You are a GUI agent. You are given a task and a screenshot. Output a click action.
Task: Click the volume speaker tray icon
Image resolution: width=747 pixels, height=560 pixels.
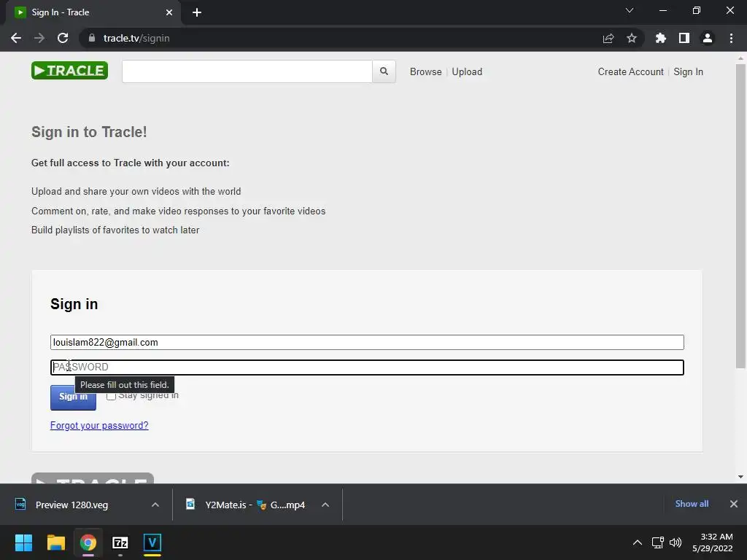pos(676,542)
